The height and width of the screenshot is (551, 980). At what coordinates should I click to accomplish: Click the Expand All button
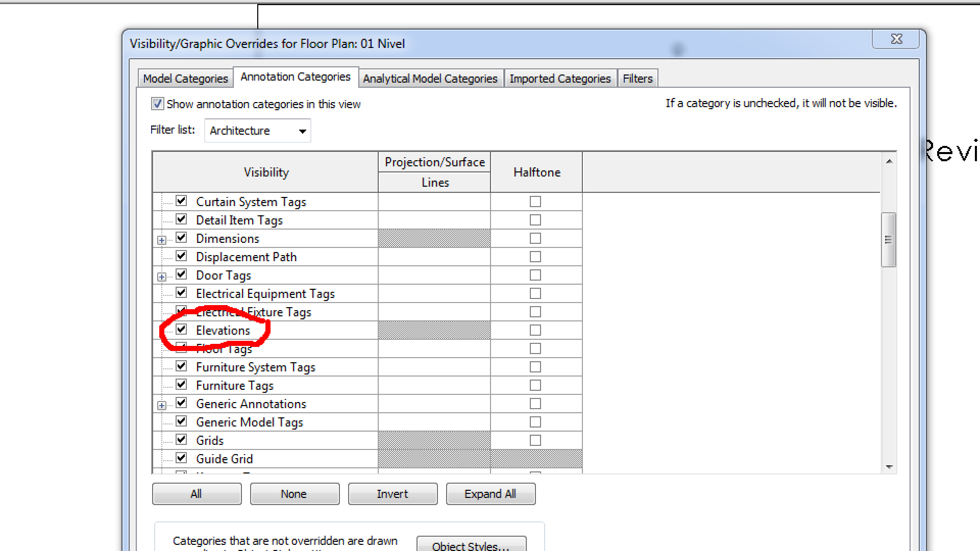point(491,494)
